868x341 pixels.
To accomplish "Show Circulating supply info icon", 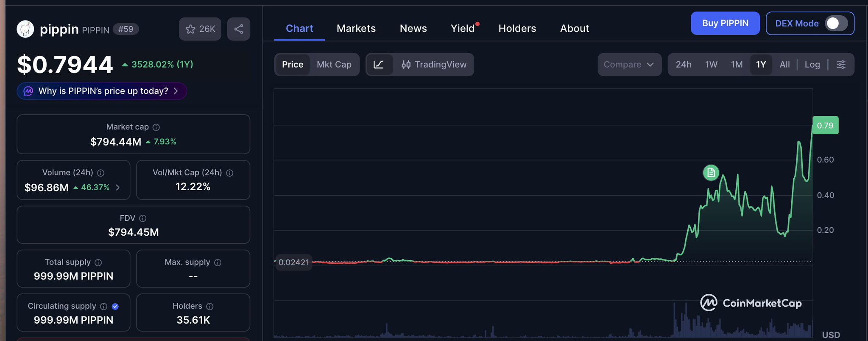I will (x=103, y=306).
